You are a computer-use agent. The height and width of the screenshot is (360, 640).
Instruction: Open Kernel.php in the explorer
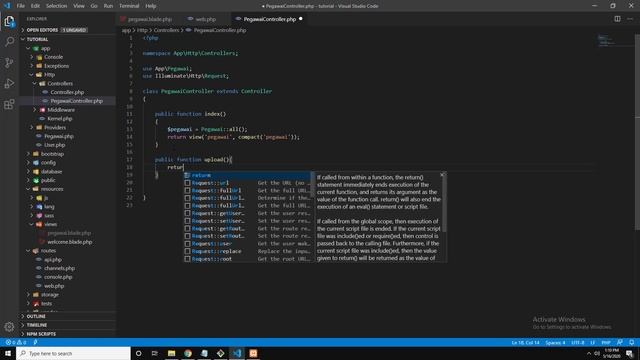[60, 119]
